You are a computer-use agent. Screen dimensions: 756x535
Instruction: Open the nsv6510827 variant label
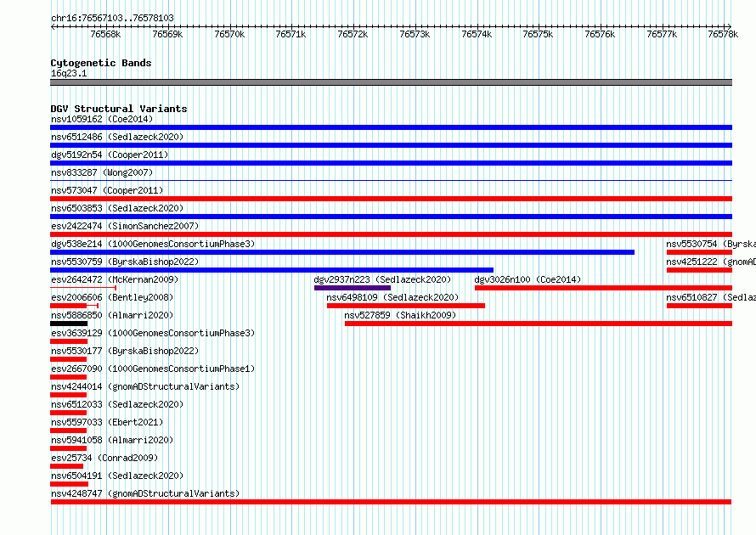pyautogui.click(x=711, y=297)
